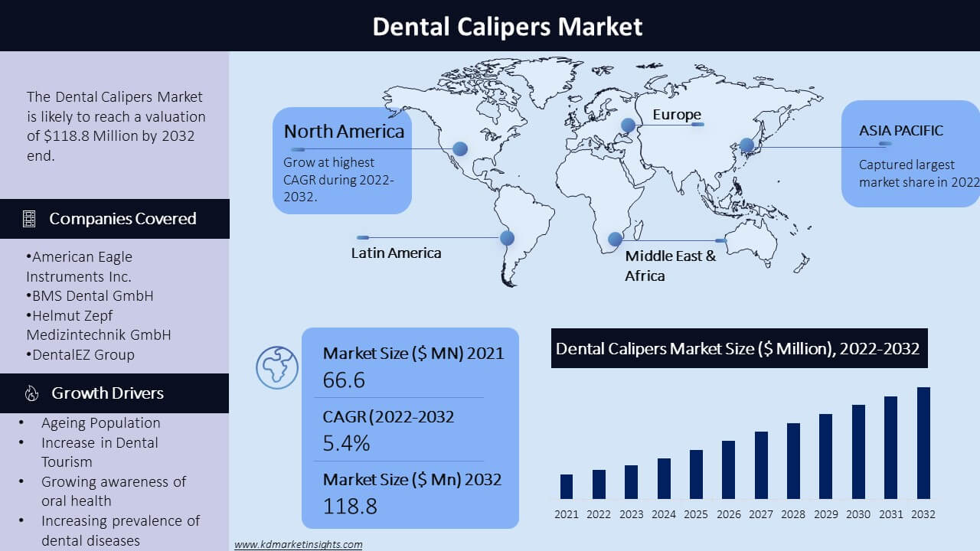
Task: Click the 2026 bar in chart
Action: 729,470
